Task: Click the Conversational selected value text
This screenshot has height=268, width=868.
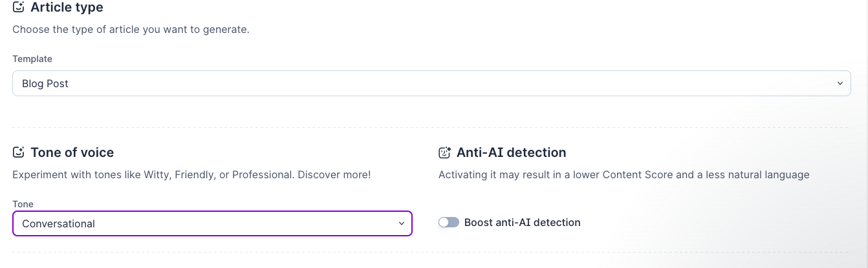Action: 58,223
